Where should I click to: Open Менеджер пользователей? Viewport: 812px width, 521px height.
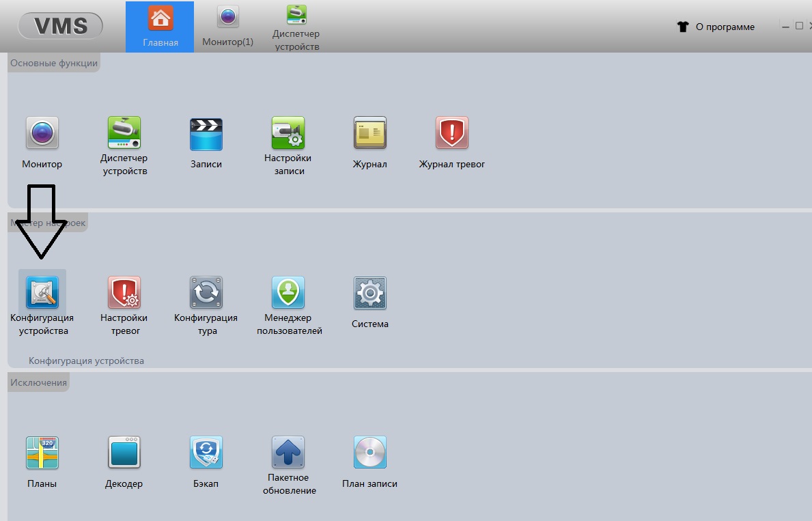click(x=288, y=293)
